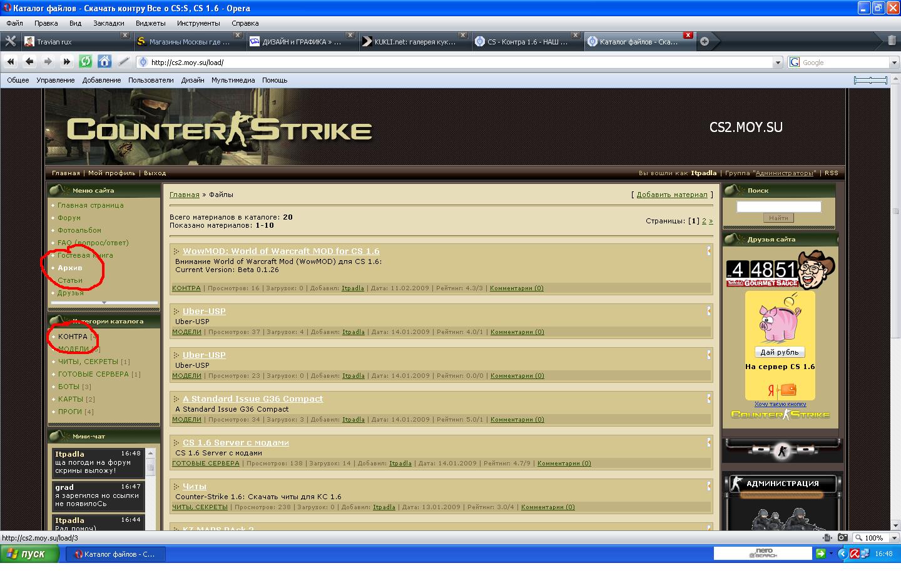Image resolution: width=901 pixels, height=588 pixels.
Task: Click the camera icon in status bar
Action: [x=843, y=537]
